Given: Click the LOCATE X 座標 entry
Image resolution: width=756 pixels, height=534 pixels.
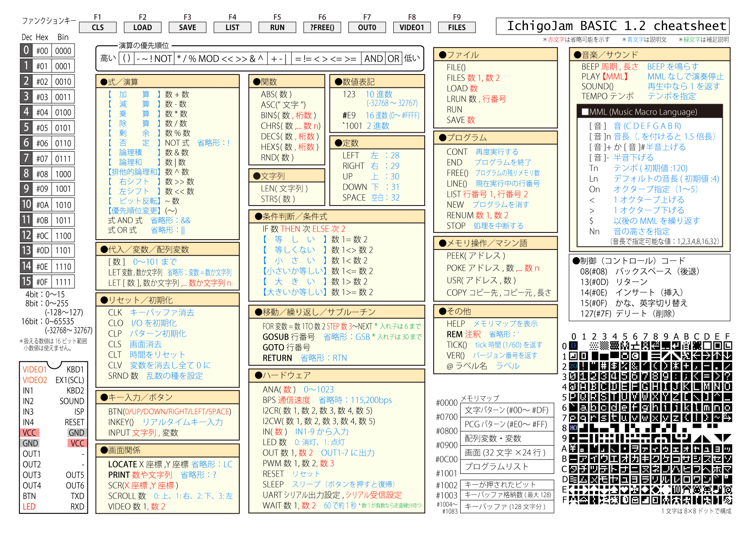Looking at the screenshot, I should [x=171, y=464].
